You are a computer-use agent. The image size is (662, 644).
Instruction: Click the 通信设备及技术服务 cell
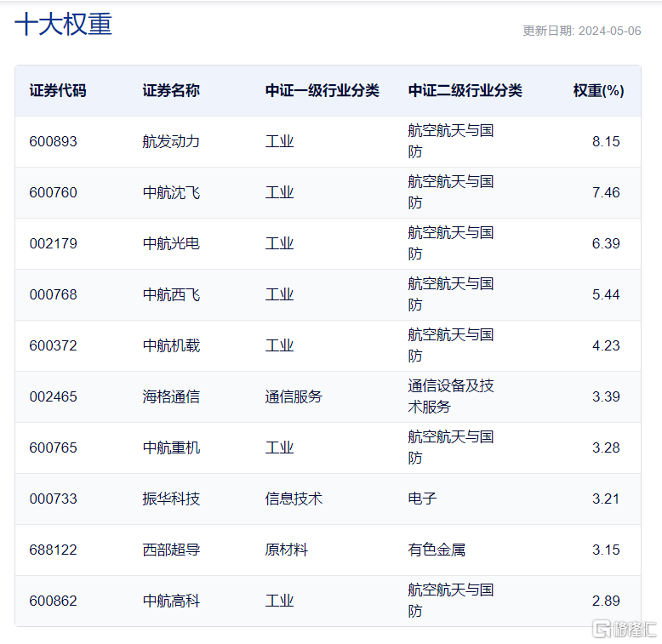point(451,396)
